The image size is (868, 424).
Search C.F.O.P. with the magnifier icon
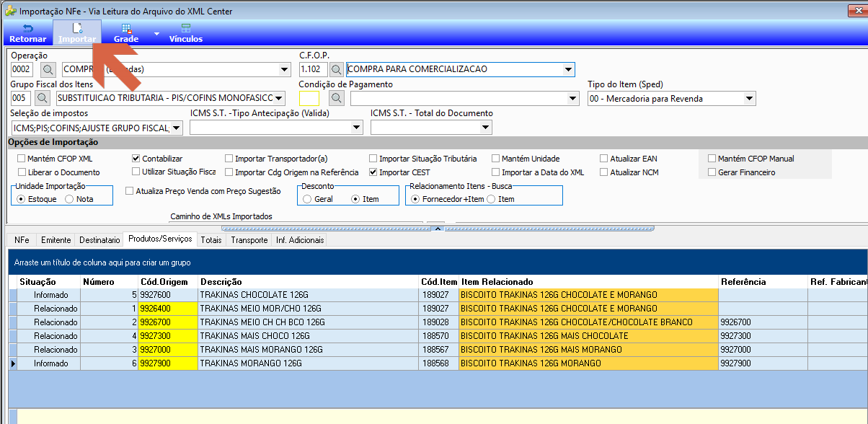point(336,69)
